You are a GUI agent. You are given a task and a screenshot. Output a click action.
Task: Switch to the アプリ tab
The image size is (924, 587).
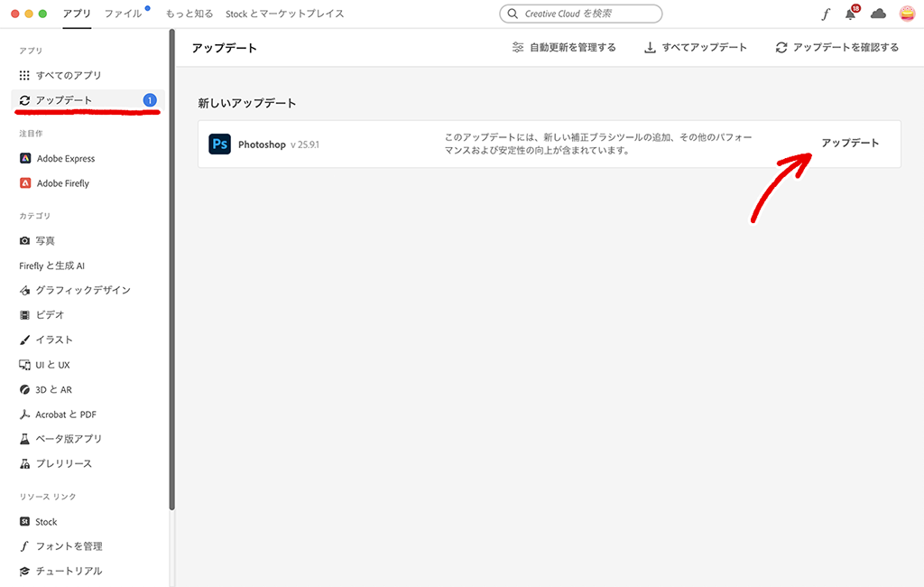click(x=77, y=14)
